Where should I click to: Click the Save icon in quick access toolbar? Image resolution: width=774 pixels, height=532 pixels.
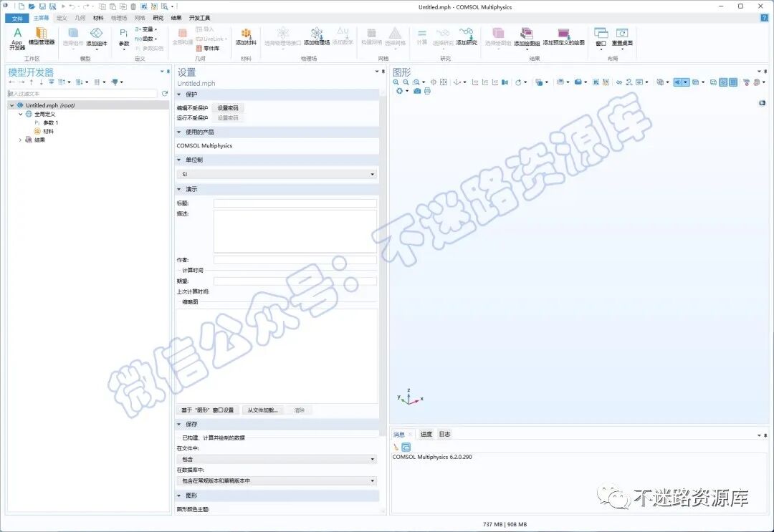[x=42, y=6]
